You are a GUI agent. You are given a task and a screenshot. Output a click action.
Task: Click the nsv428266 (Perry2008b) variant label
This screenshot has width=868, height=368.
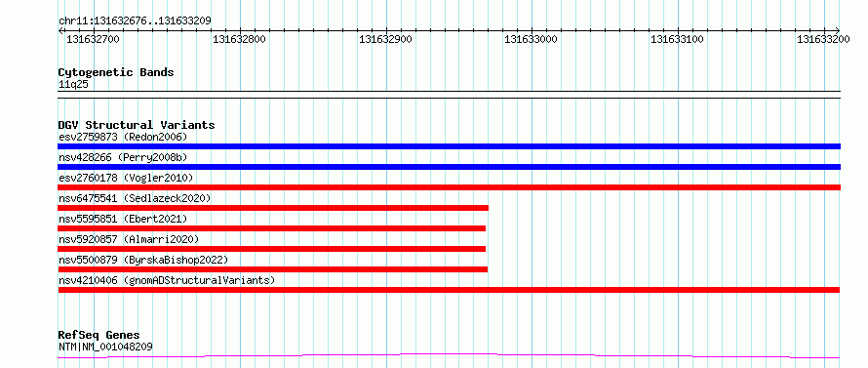(x=123, y=157)
